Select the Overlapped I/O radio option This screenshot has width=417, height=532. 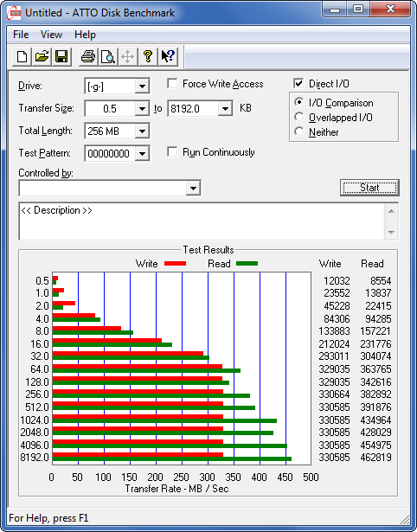pos(299,117)
